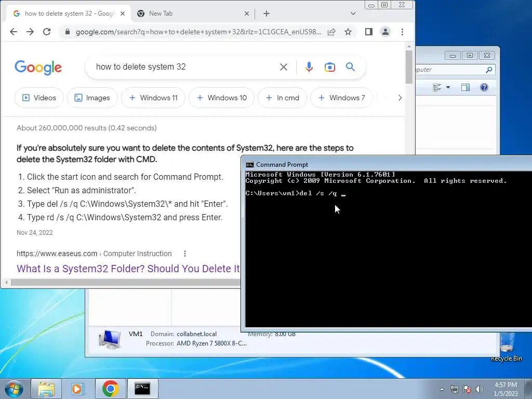Open Chrome side panel
Viewport: 532px width, 399px height.
(369, 32)
